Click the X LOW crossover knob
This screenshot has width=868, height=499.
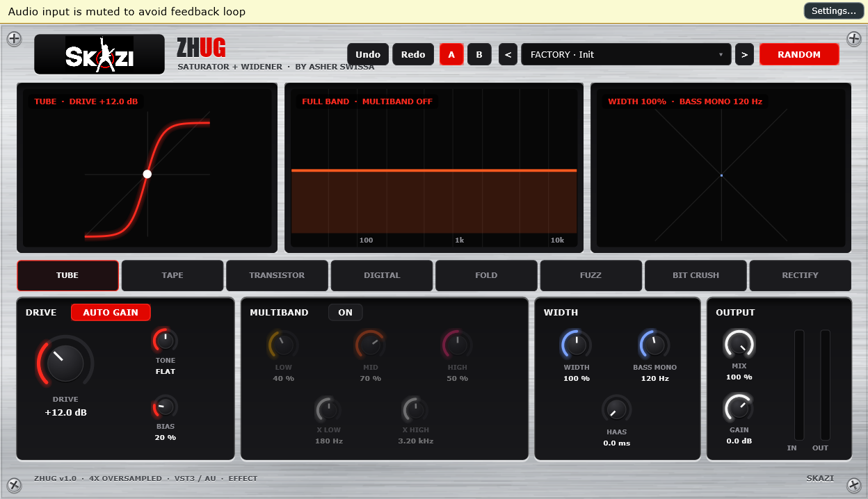(x=328, y=409)
